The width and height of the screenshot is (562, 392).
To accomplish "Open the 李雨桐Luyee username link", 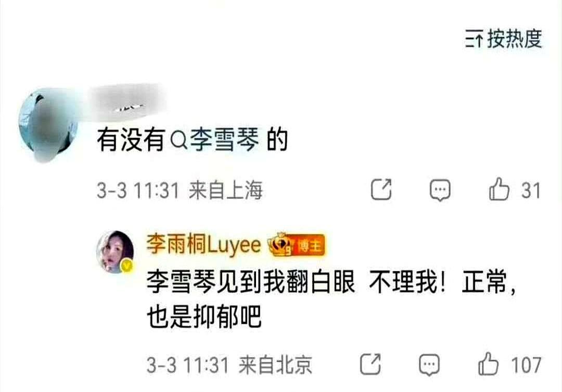I will 203,245.
